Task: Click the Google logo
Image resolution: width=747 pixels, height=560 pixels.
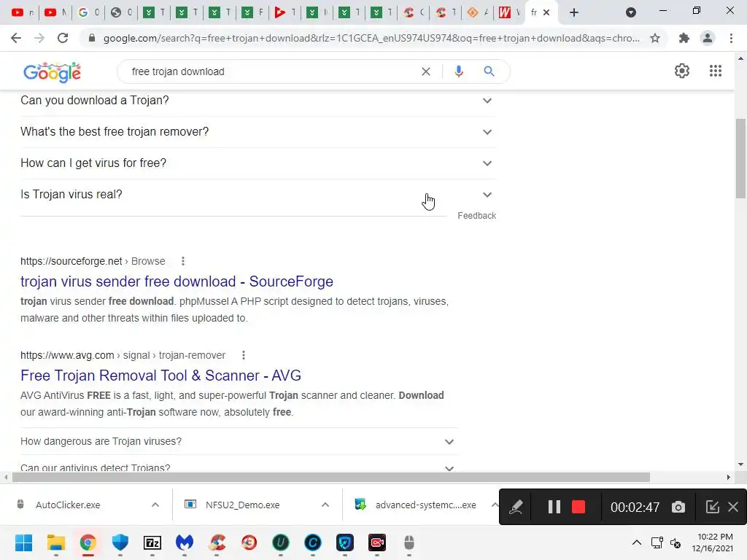Action: point(52,72)
